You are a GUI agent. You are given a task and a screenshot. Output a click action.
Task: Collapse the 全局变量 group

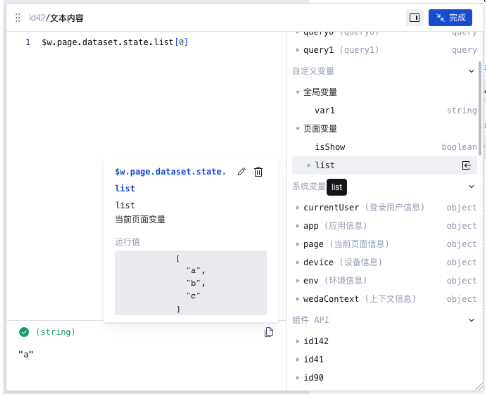click(x=297, y=92)
